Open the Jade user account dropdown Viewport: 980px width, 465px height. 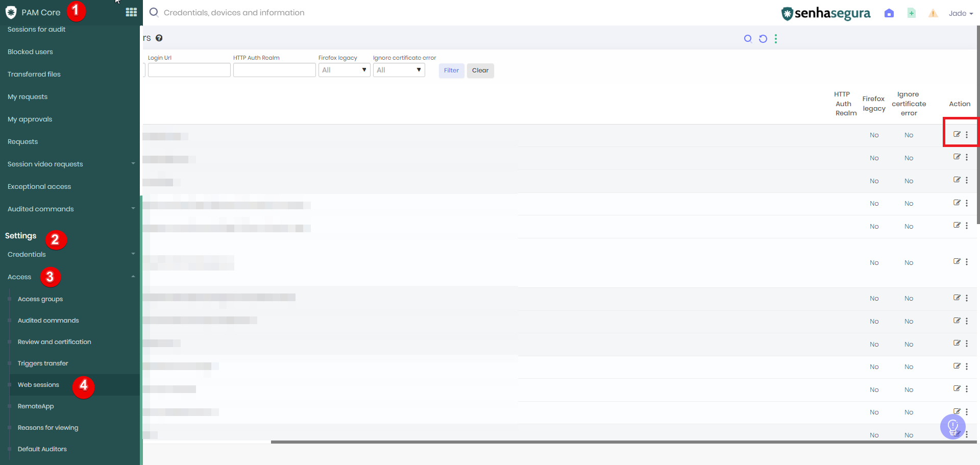tap(961, 13)
